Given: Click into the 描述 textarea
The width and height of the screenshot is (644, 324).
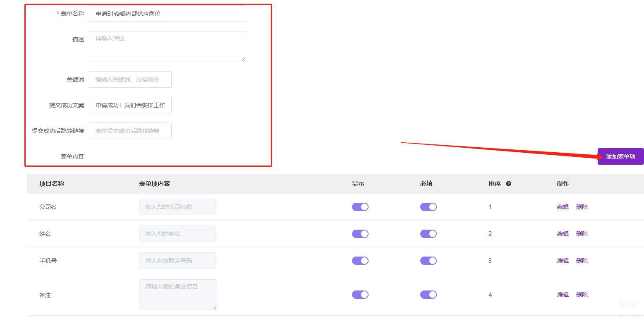Looking at the screenshot, I should tap(167, 46).
